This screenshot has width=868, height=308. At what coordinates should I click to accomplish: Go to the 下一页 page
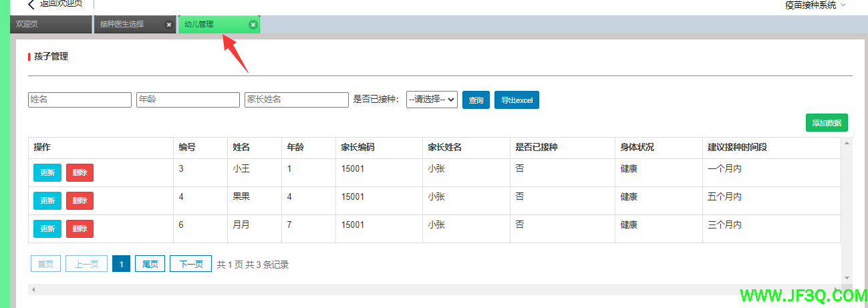pyautogui.click(x=190, y=264)
